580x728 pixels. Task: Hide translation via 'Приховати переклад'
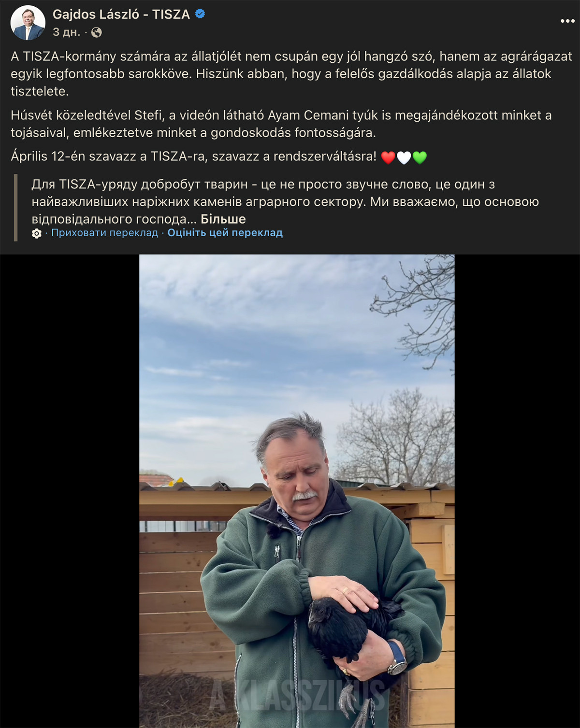(105, 233)
